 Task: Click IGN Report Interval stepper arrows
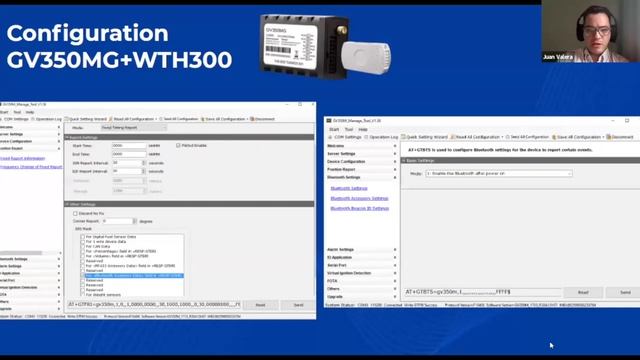point(143,163)
